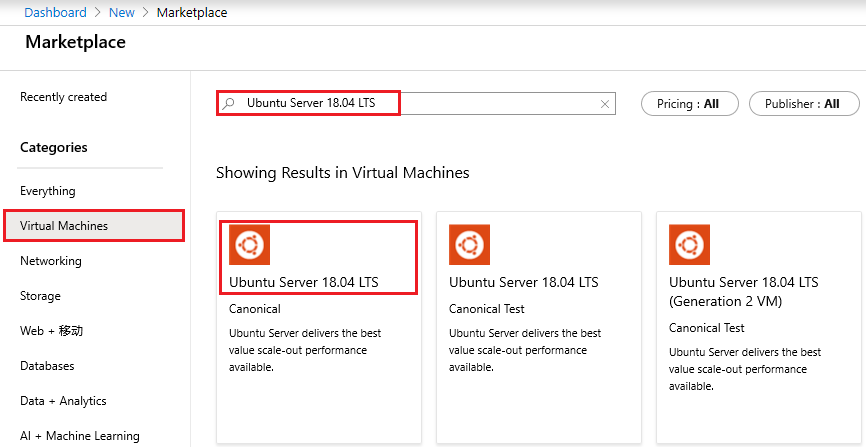
Task: Open Ubuntu Server 18.04 LTS (Generation 2 VM)
Action: (x=743, y=292)
